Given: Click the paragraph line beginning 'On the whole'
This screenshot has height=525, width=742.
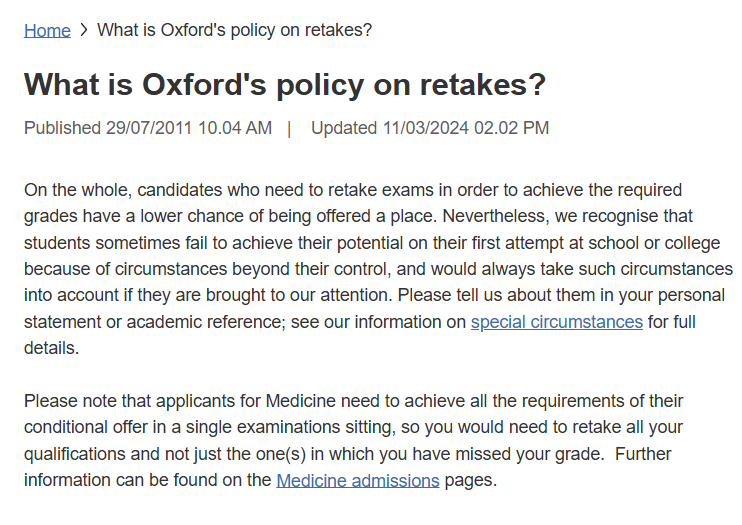Looking at the screenshot, I should click(353, 190).
